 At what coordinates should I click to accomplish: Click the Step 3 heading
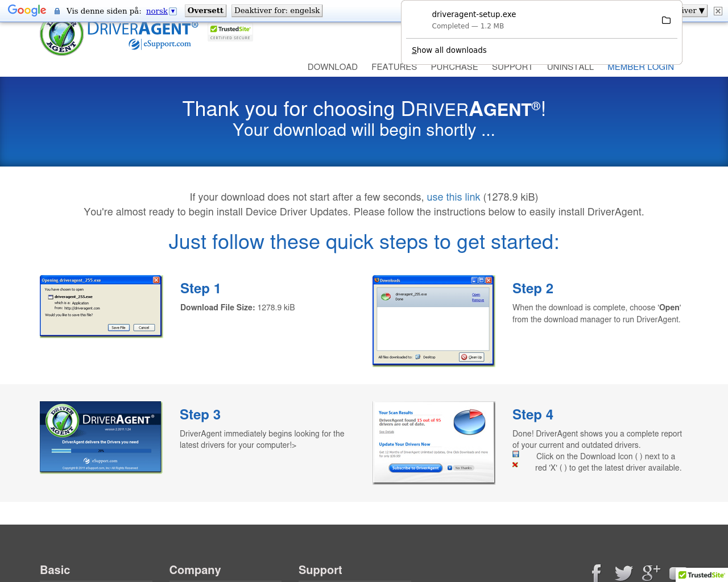pyautogui.click(x=200, y=415)
